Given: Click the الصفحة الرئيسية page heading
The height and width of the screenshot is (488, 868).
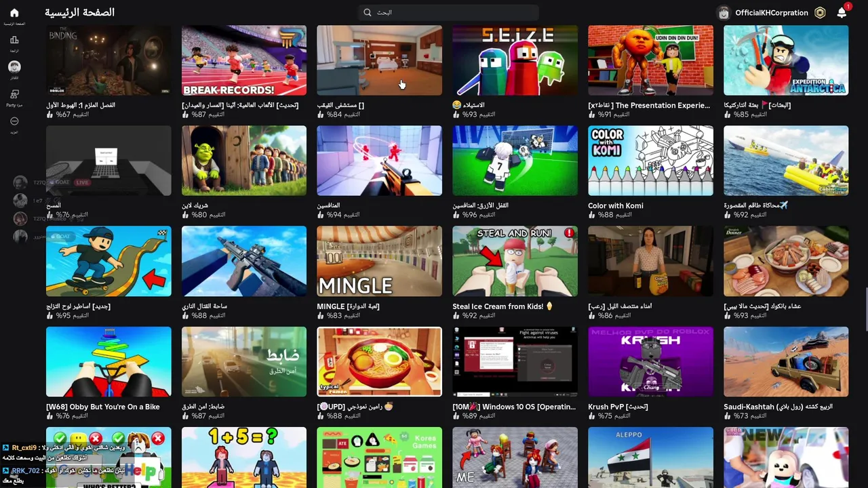Looking at the screenshot, I should [x=79, y=12].
